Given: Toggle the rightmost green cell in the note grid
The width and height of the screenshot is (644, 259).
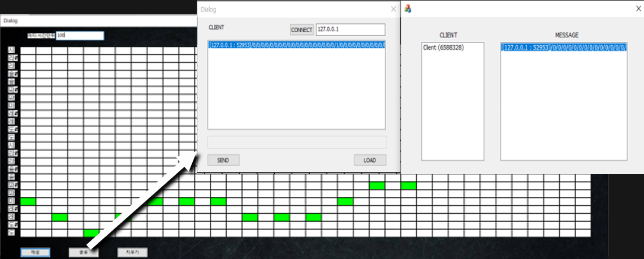Looking at the screenshot, I should 408,185.
